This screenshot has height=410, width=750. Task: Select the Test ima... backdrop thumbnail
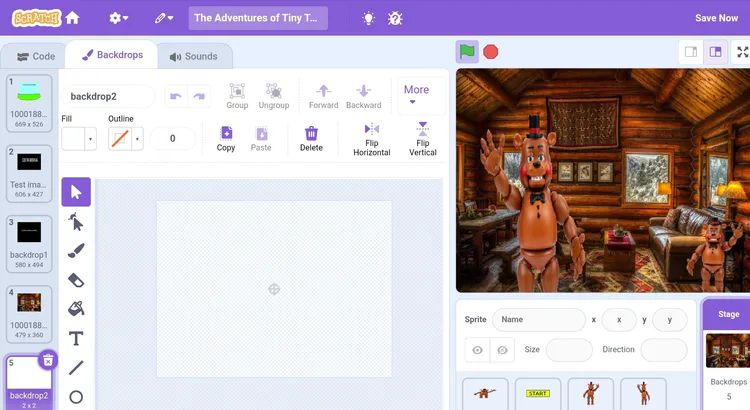[x=29, y=174]
